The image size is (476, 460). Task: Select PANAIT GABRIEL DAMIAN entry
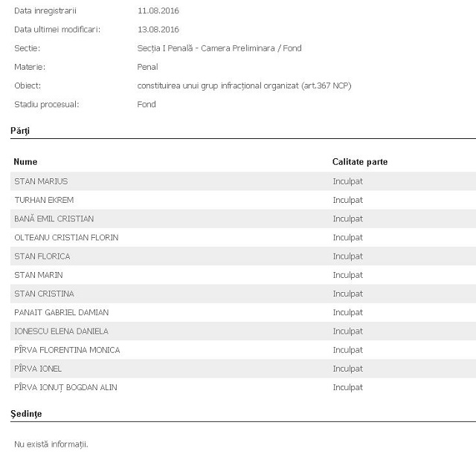click(x=61, y=313)
